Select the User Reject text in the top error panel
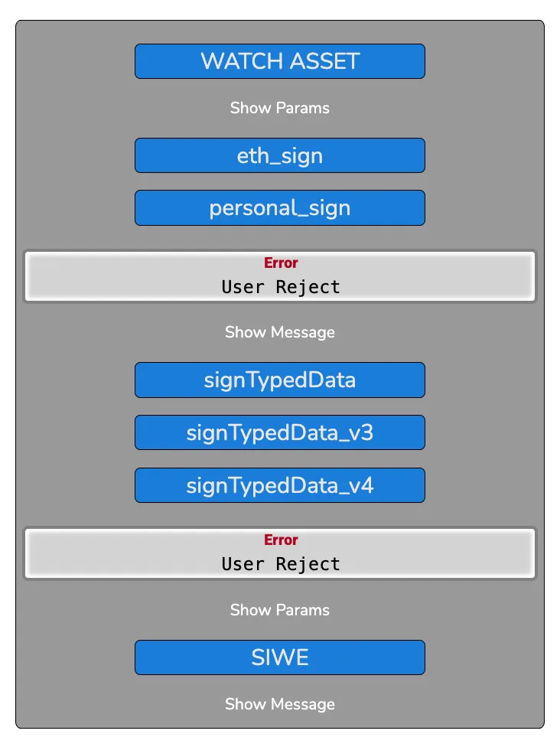The height and width of the screenshot is (747, 560). click(279, 287)
